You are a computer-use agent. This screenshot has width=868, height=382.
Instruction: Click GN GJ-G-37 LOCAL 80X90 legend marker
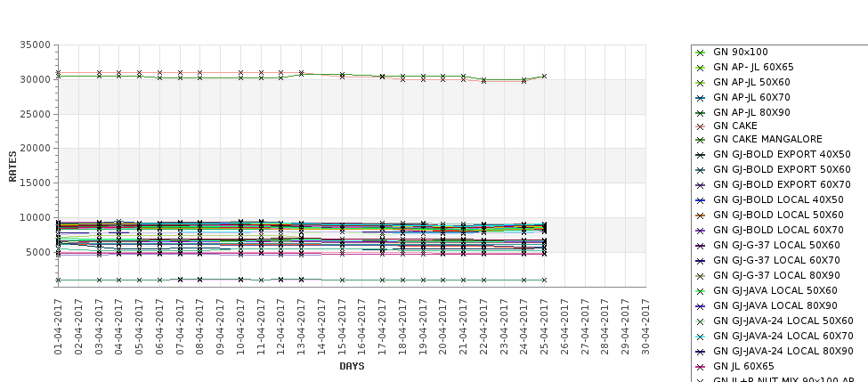click(701, 276)
